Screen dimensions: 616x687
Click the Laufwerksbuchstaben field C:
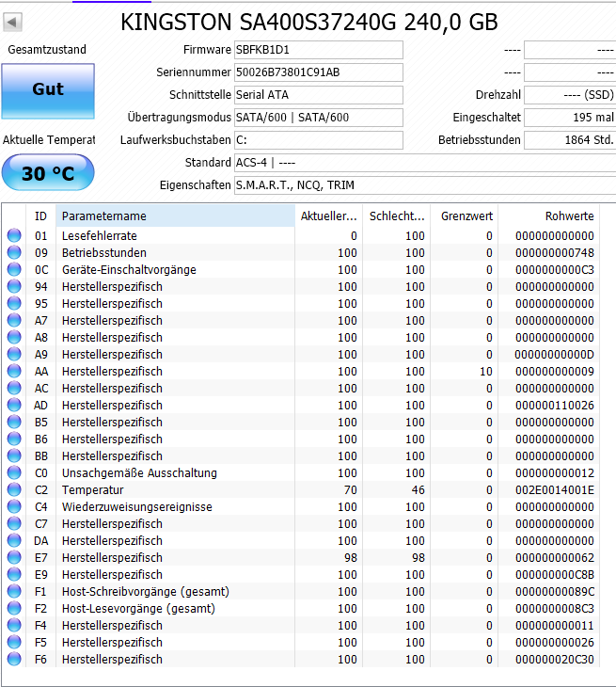pos(319,140)
